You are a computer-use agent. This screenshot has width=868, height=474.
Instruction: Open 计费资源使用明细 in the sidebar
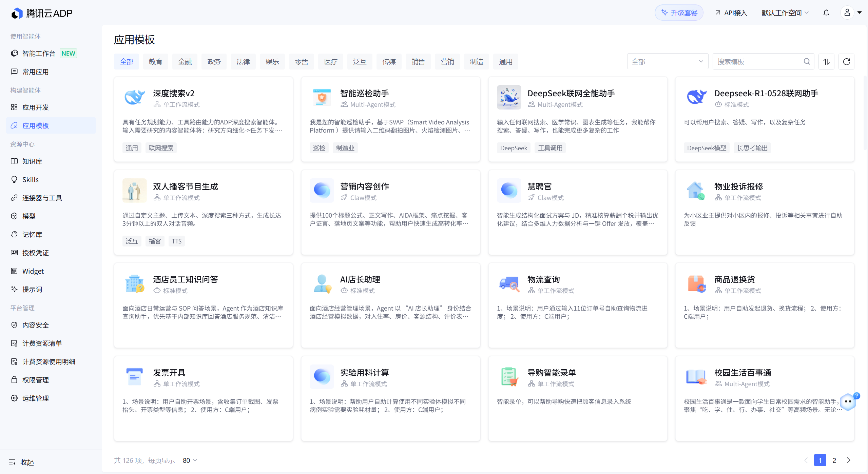tap(51, 361)
